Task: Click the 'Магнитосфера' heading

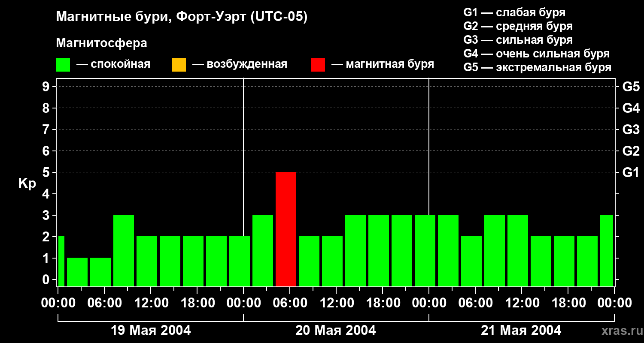Action: pos(102,43)
